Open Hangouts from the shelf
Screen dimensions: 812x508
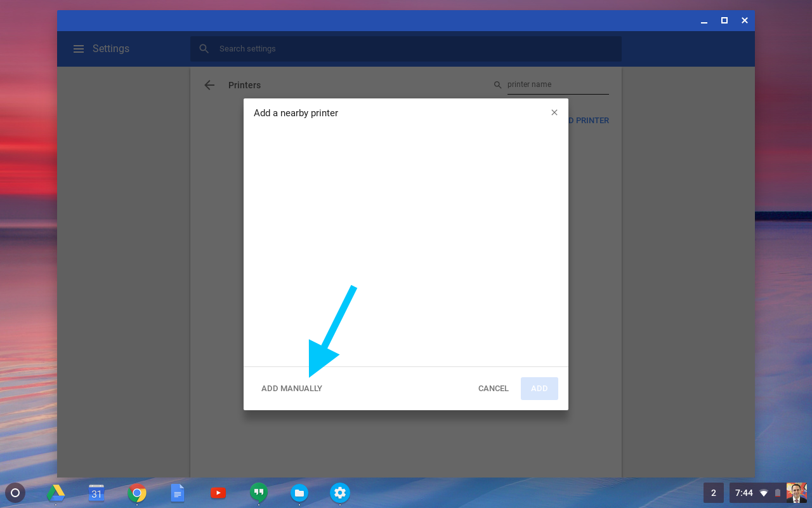258,493
